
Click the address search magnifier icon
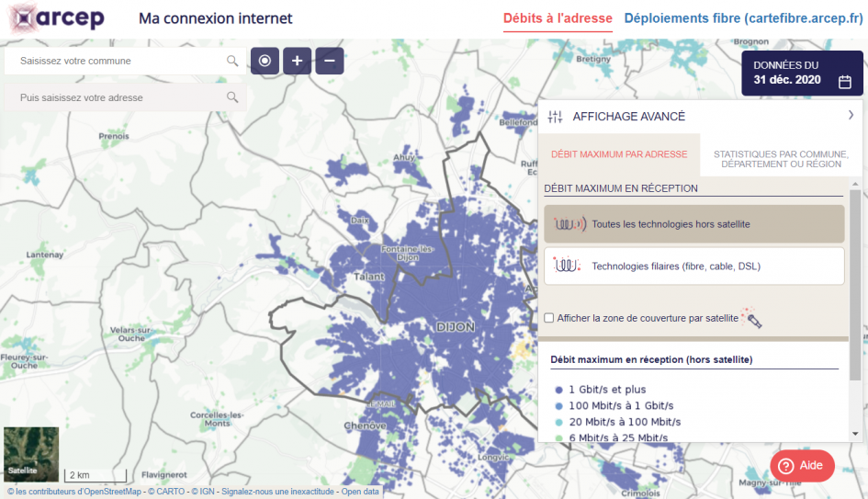click(232, 97)
